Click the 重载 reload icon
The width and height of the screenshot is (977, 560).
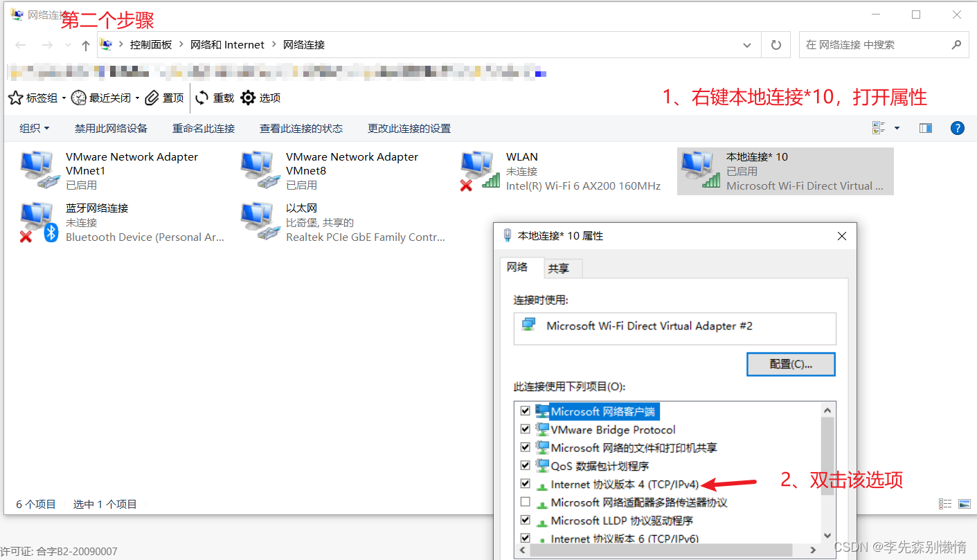coord(201,98)
